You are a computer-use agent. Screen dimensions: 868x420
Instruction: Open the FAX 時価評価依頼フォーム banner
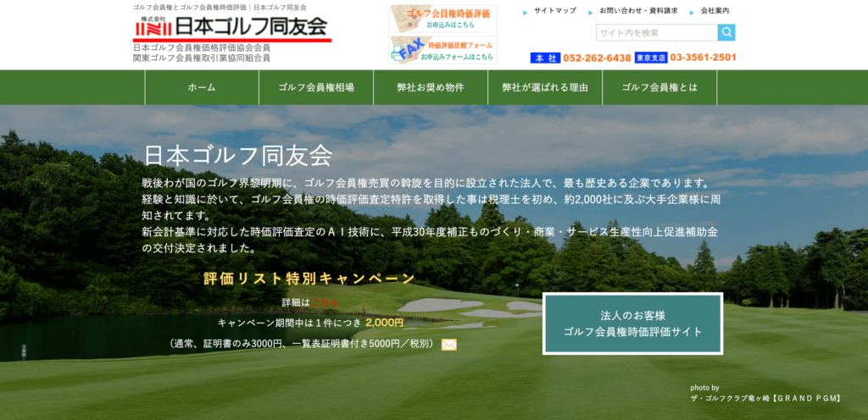[x=442, y=50]
